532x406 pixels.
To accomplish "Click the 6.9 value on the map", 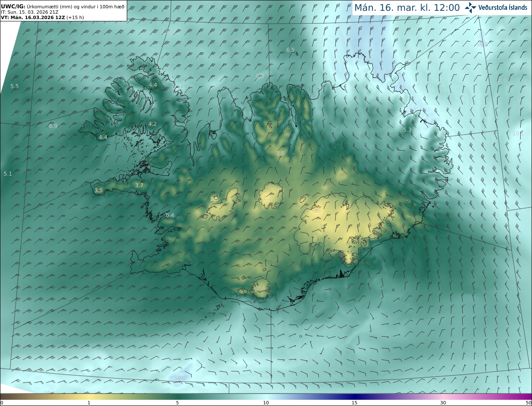I will (53, 126).
